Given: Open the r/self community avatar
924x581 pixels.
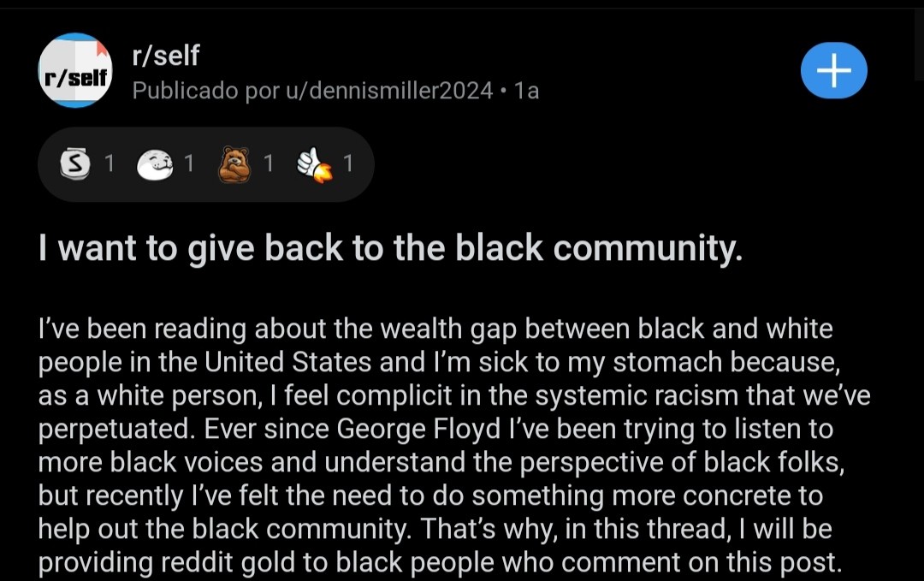Looking at the screenshot, I should 75,71.
